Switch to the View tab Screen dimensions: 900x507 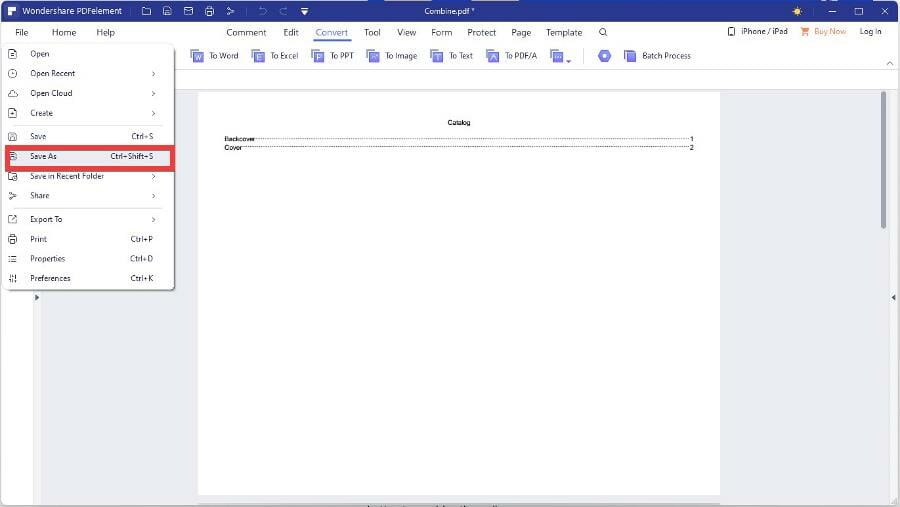click(x=407, y=32)
